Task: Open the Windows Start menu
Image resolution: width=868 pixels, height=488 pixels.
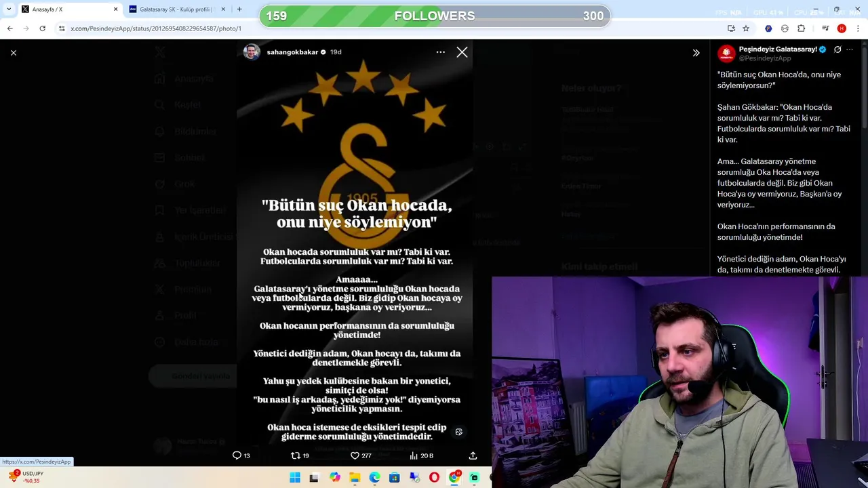Action: coord(295,478)
